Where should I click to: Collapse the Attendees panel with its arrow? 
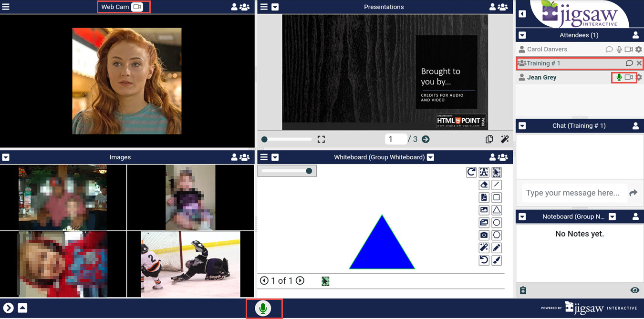point(522,35)
